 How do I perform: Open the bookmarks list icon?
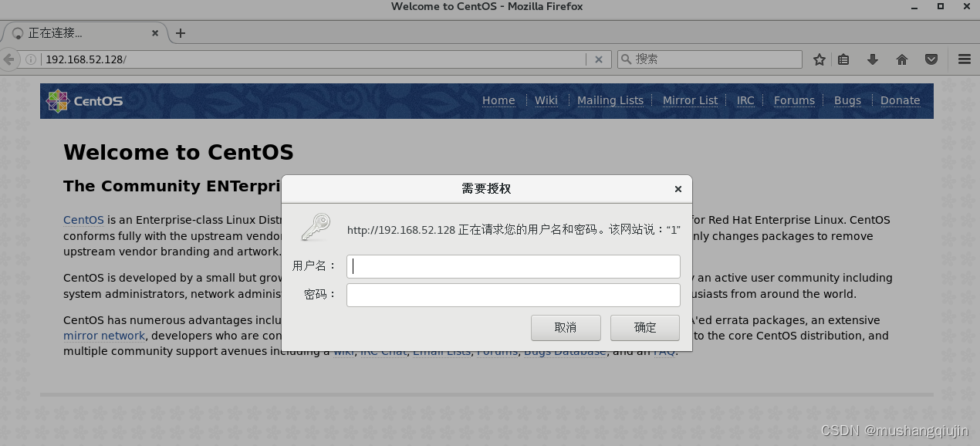pos(843,59)
